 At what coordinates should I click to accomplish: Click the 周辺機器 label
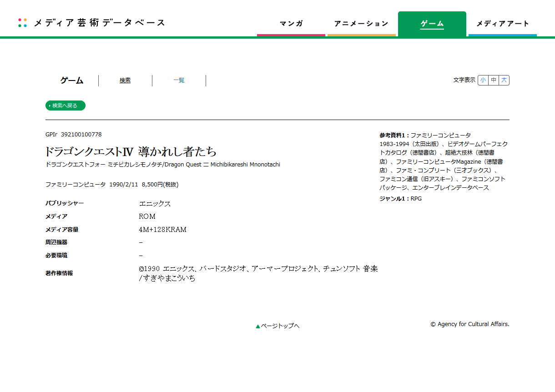click(x=56, y=242)
